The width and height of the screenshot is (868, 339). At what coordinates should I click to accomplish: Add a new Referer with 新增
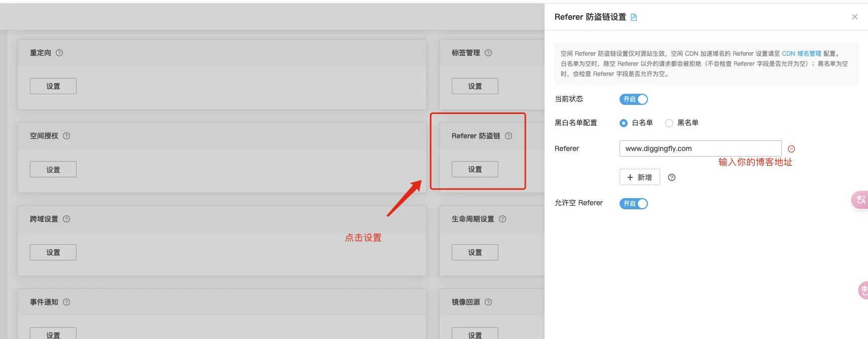640,177
